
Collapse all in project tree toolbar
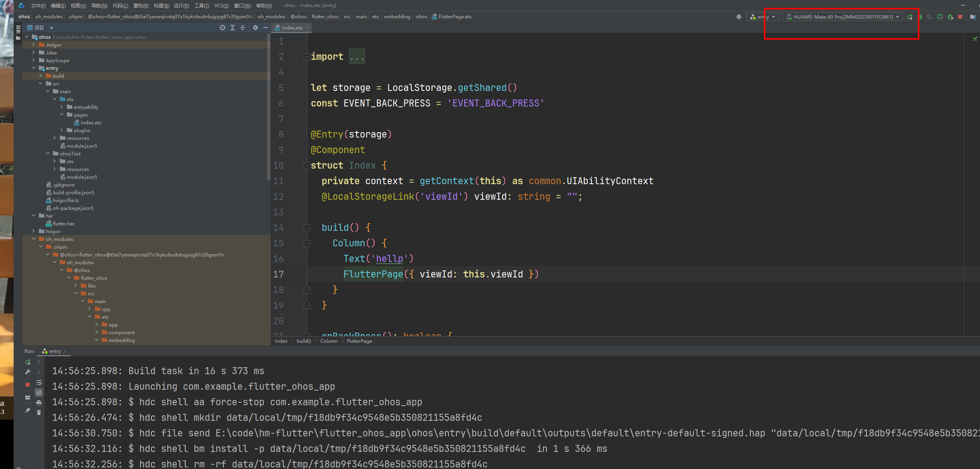[243, 28]
